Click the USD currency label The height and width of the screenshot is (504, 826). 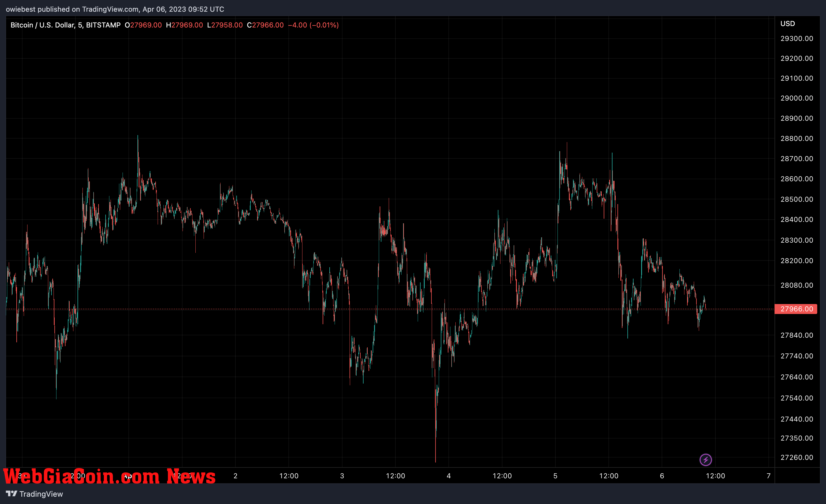[787, 24]
